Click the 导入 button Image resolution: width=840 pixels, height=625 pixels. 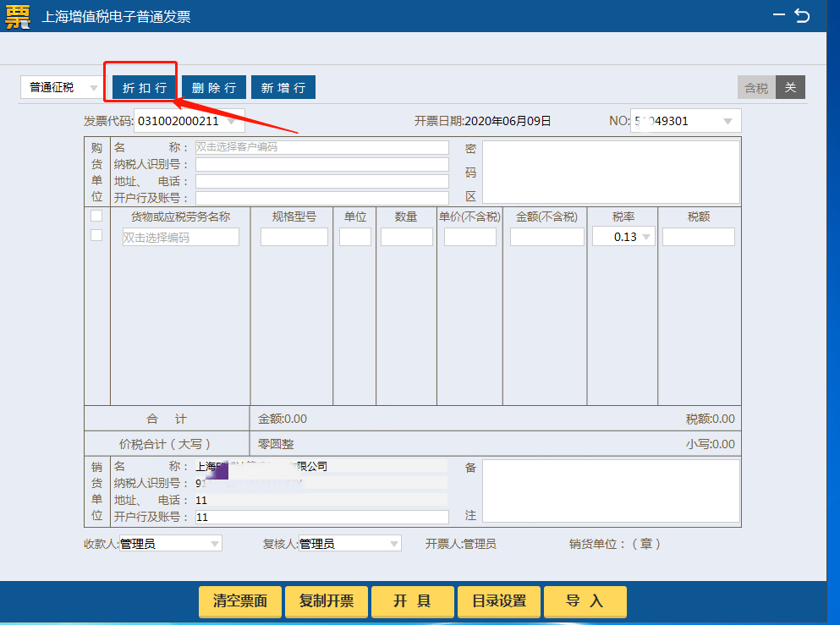(585, 601)
